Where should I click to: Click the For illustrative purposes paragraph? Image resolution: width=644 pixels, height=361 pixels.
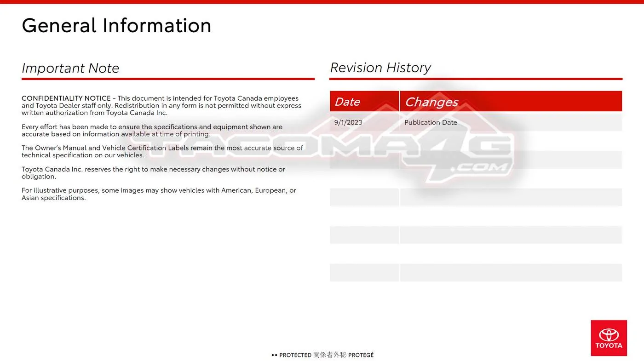pyautogui.click(x=159, y=194)
